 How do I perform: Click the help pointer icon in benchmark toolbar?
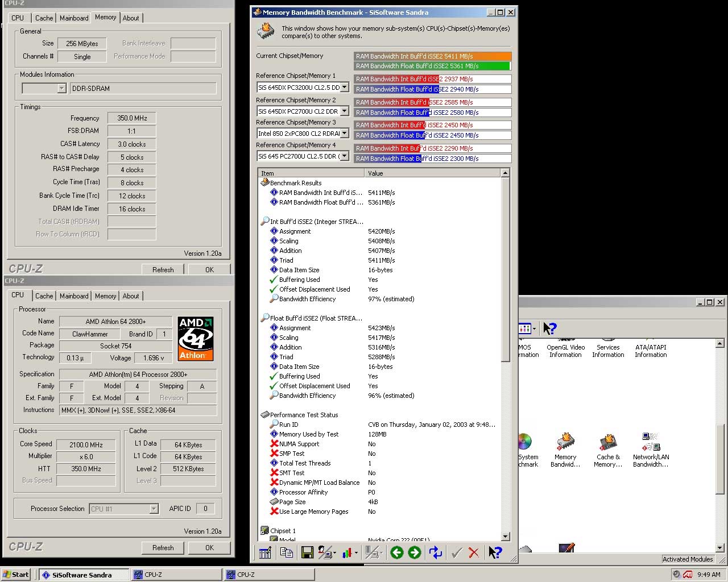pos(495,552)
